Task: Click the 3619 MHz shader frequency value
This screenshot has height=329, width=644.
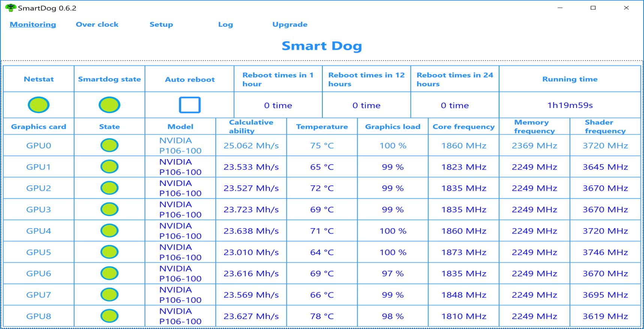Action: pos(605,317)
